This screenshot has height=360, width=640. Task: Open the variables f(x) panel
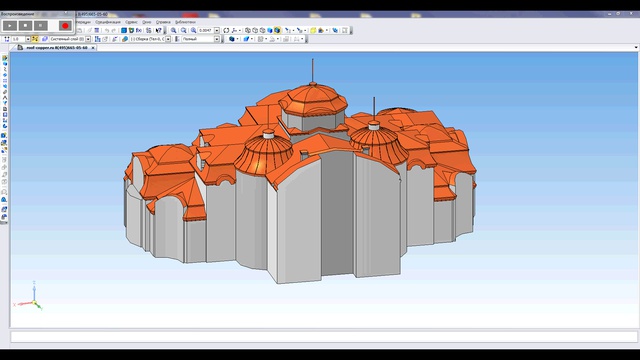pos(139,30)
